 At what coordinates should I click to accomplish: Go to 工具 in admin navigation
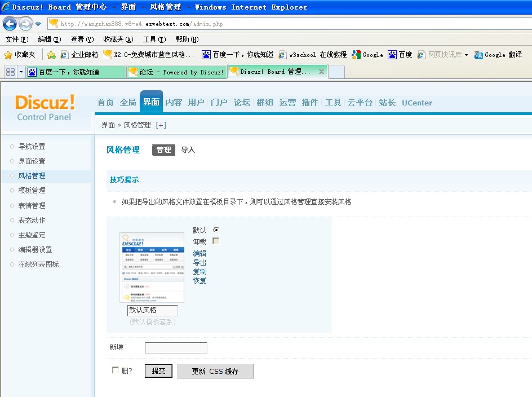(x=333, y=103)
